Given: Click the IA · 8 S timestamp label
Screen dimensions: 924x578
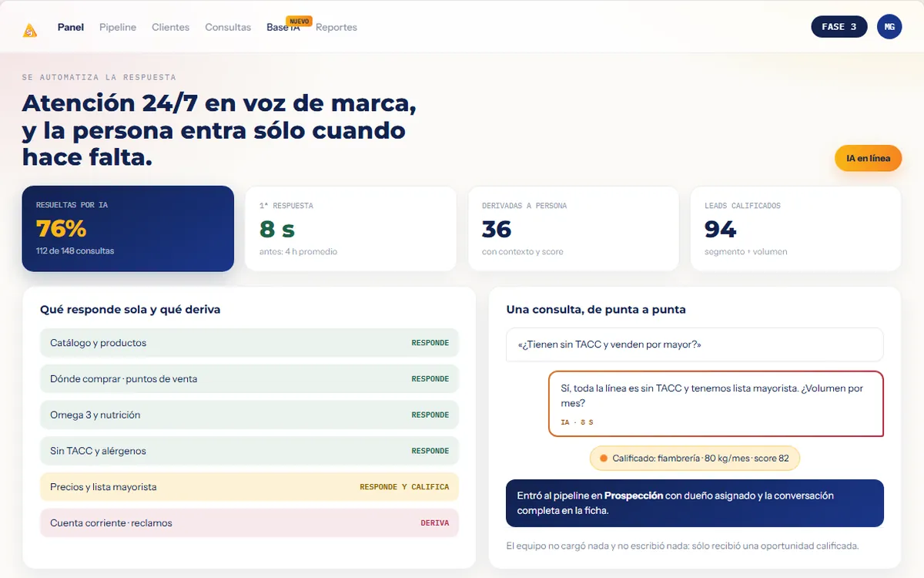Looking at the screenshot, I should (577, 422).
